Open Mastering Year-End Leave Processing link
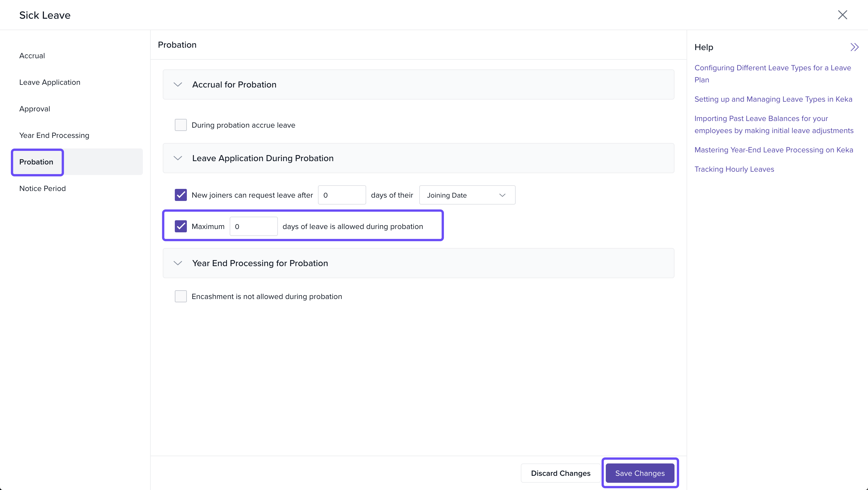This screenshot has height=490, width=868. coord(774,150)
